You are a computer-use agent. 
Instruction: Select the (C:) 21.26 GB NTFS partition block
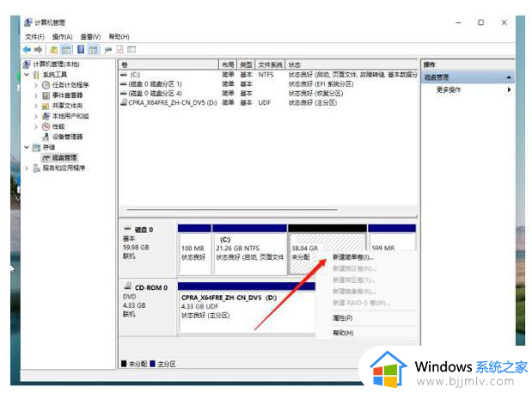point(250,249)
